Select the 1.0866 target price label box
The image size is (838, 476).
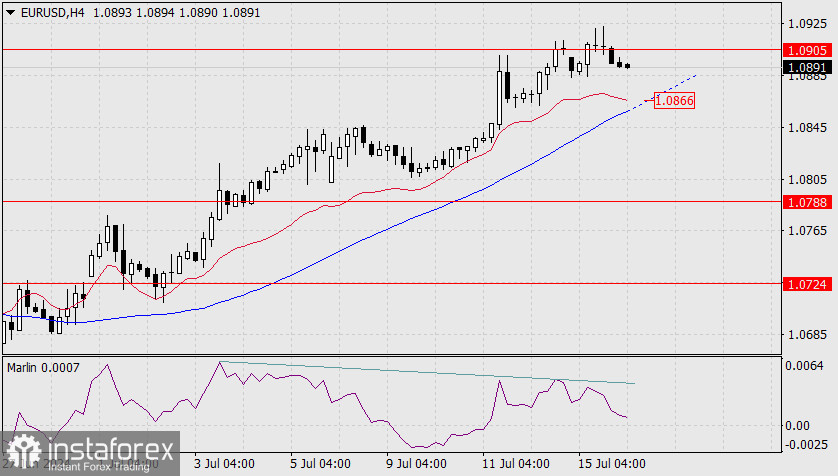click(674, 100)
